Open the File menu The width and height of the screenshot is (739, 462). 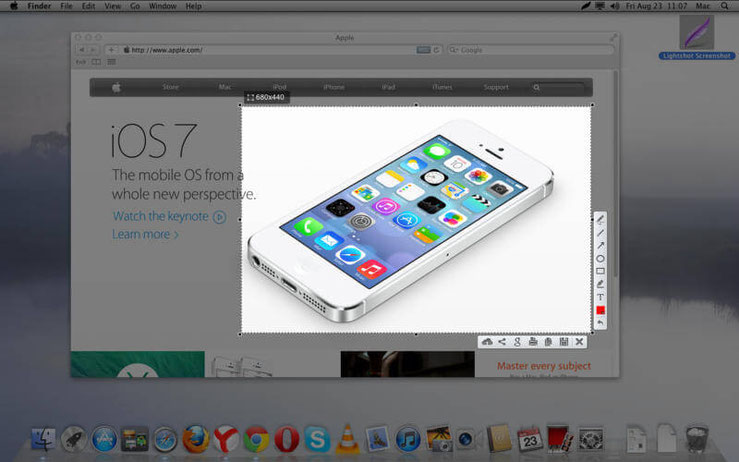[x=66, y=6]
